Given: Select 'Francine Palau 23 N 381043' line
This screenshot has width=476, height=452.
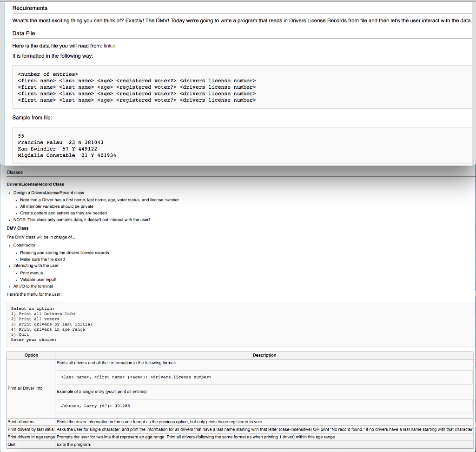Looking at the screenshot, I should pos(61,142).
